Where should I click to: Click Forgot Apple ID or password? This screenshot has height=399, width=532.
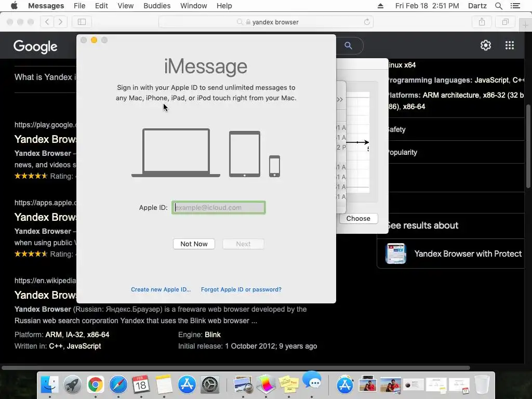click(241, 289)
